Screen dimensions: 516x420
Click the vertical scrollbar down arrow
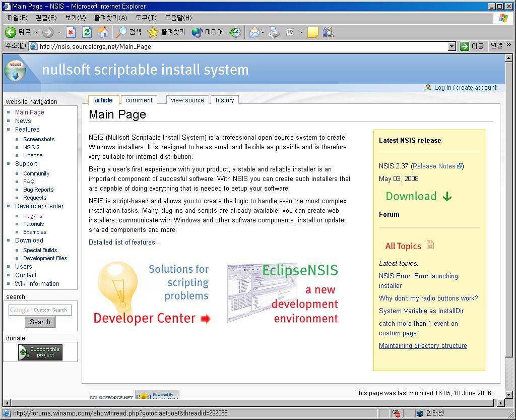509,394
